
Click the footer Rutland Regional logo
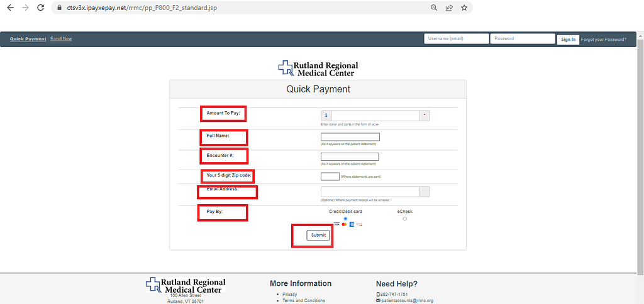click(x=186, y=285)
